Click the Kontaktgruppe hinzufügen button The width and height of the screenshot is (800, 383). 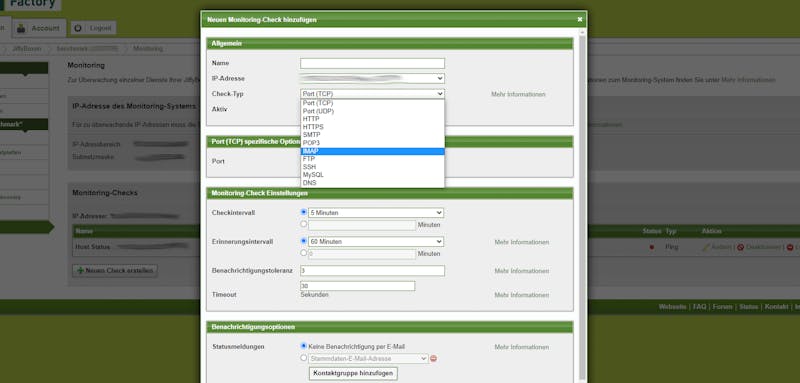353,373
